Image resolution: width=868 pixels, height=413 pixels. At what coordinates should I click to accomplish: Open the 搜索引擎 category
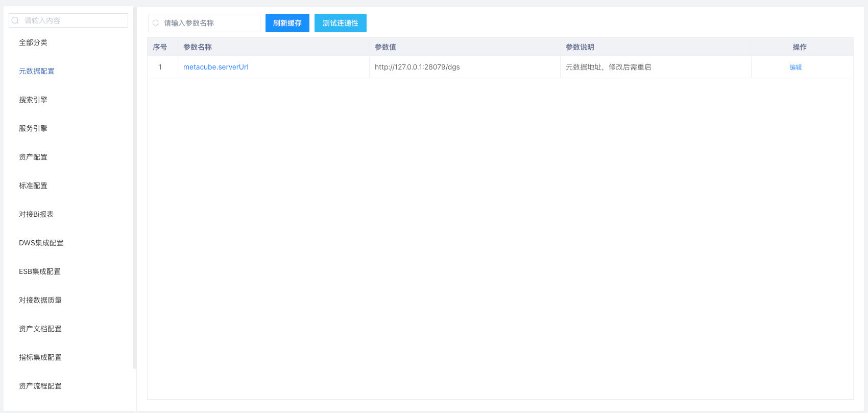tap(33, 100)
